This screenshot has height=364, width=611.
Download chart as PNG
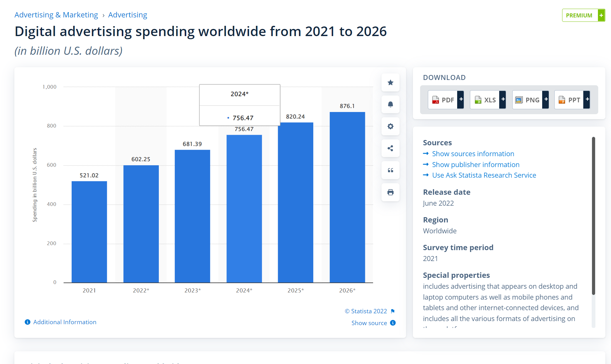pyautogui.click(x=530, y=100)
